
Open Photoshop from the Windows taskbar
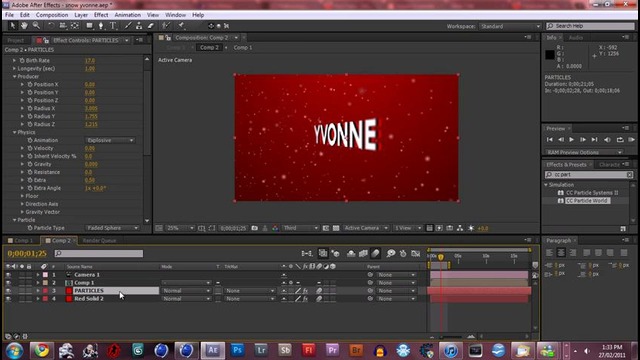[237, 350]
